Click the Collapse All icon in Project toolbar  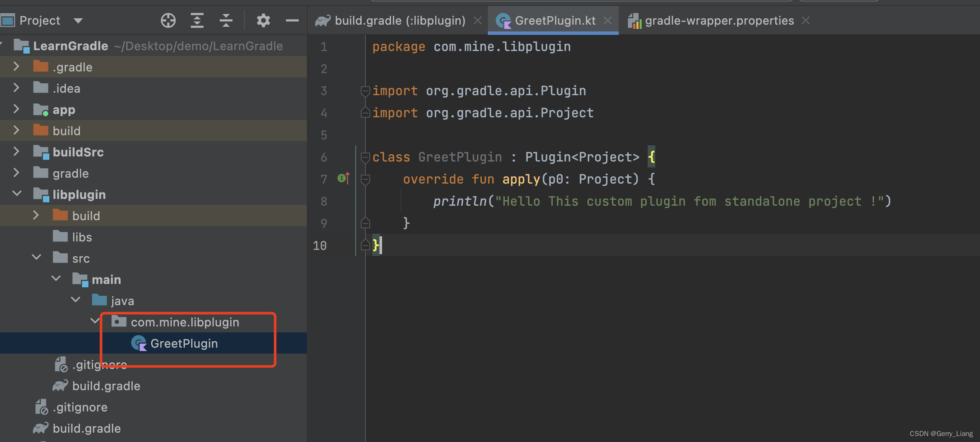pyautogui.click(x=226, y=20)
